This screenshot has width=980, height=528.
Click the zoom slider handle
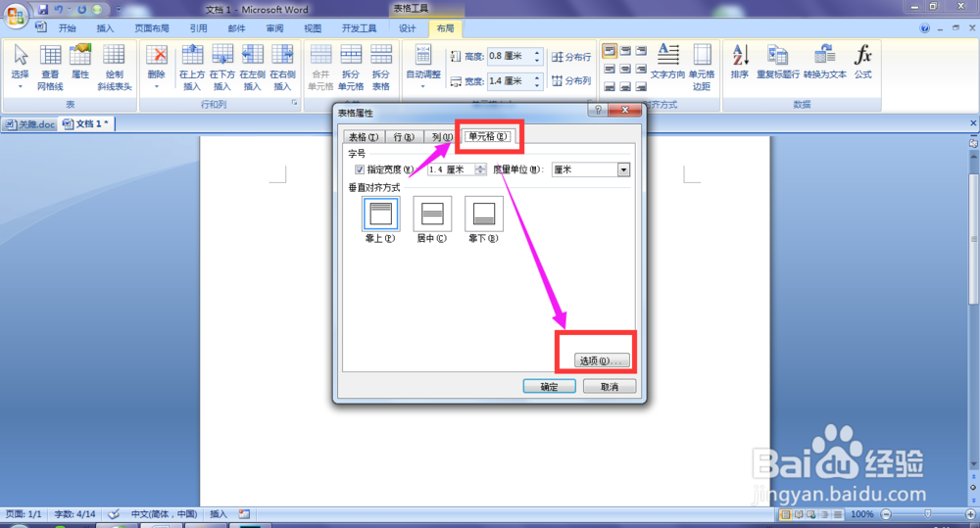pyautogui.click(x=927, y=514)
